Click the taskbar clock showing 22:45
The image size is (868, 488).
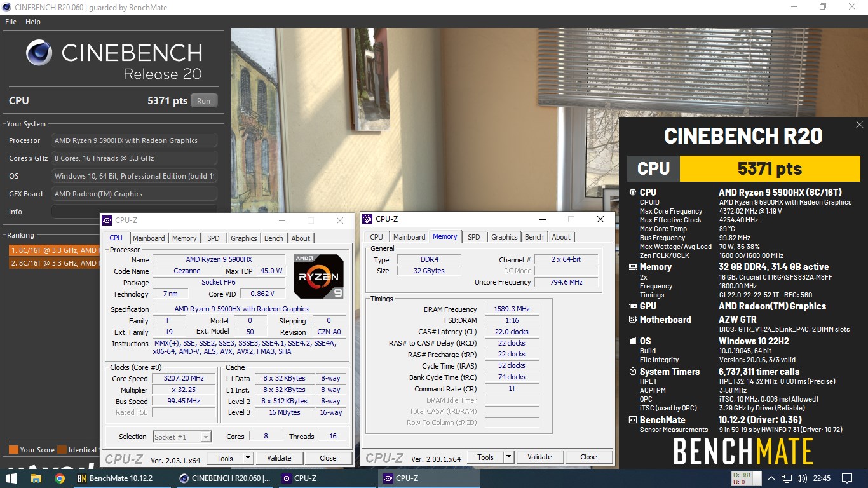[x=822, y=478]
